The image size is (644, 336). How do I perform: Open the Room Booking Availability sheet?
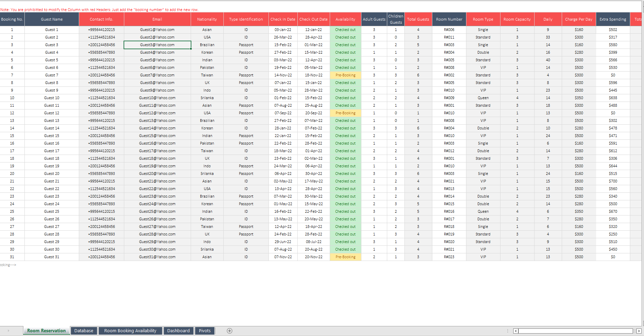pos(130,330)
